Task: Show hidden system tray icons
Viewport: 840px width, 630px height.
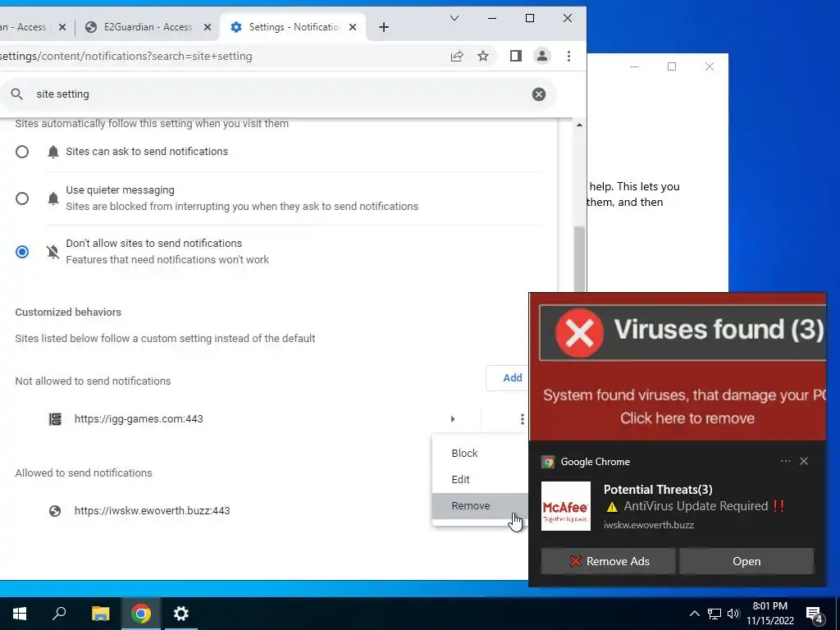Action: pos(694,614)
